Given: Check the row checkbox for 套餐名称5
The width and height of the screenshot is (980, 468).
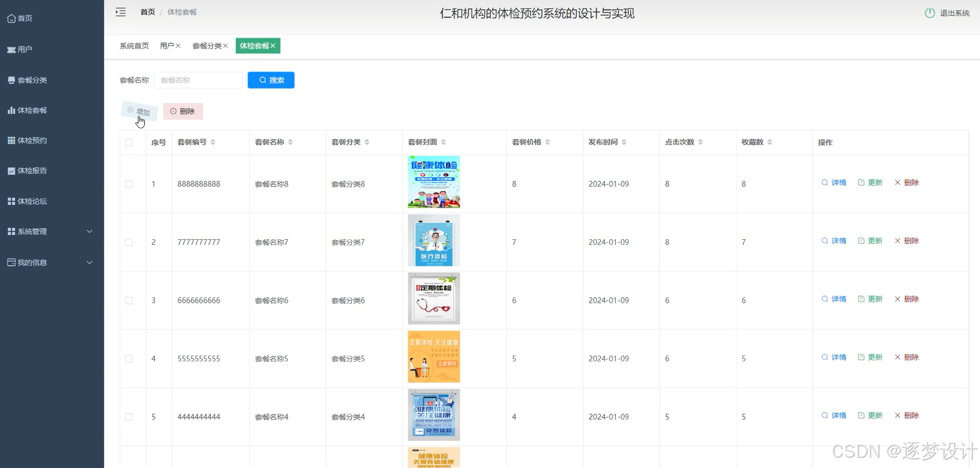Looking at the screenshot, I should click(129, 358).
